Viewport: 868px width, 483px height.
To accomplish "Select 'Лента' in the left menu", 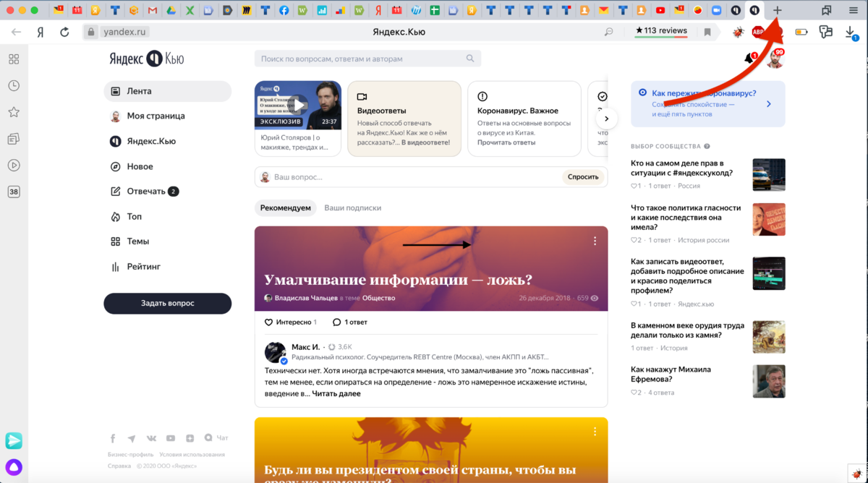I will [x=168, y=91].
